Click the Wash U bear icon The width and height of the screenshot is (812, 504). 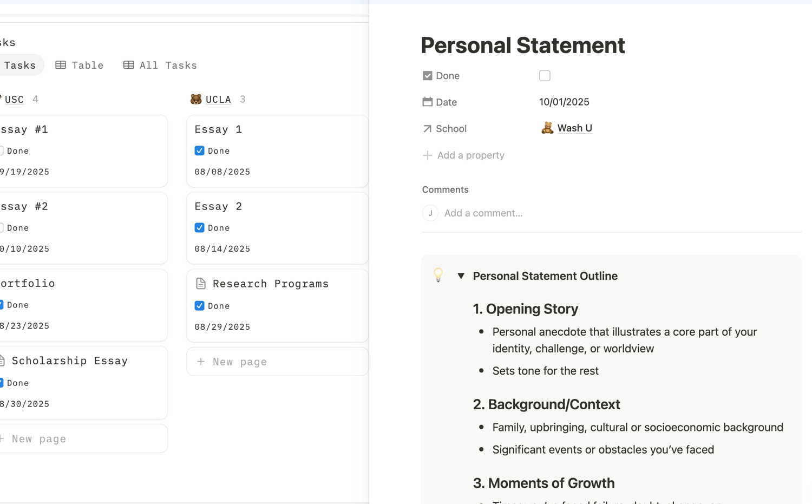[547, 128]
